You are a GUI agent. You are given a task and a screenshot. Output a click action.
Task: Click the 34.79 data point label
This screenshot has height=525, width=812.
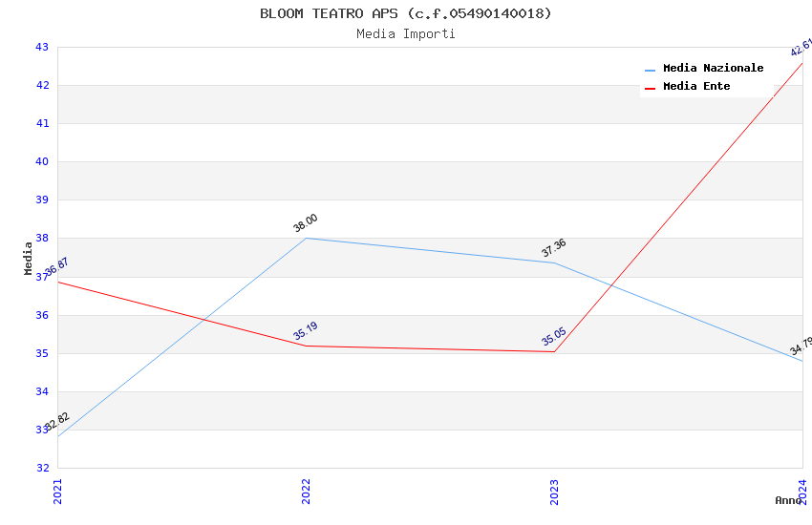pos(801,346)
